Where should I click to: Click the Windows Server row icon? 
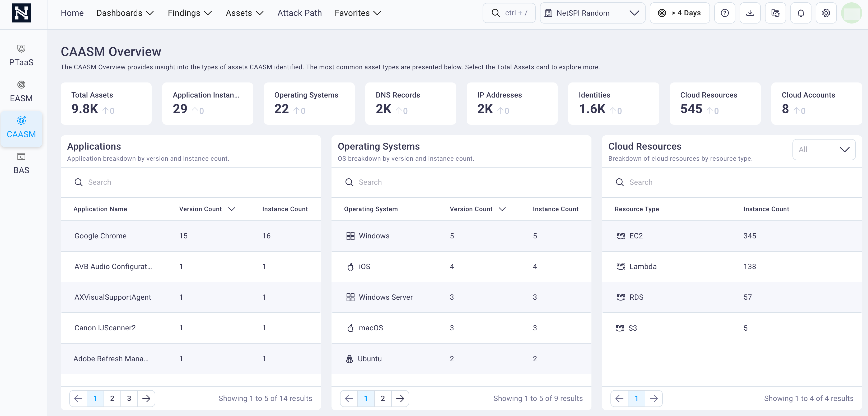click(x=351, y=297)
